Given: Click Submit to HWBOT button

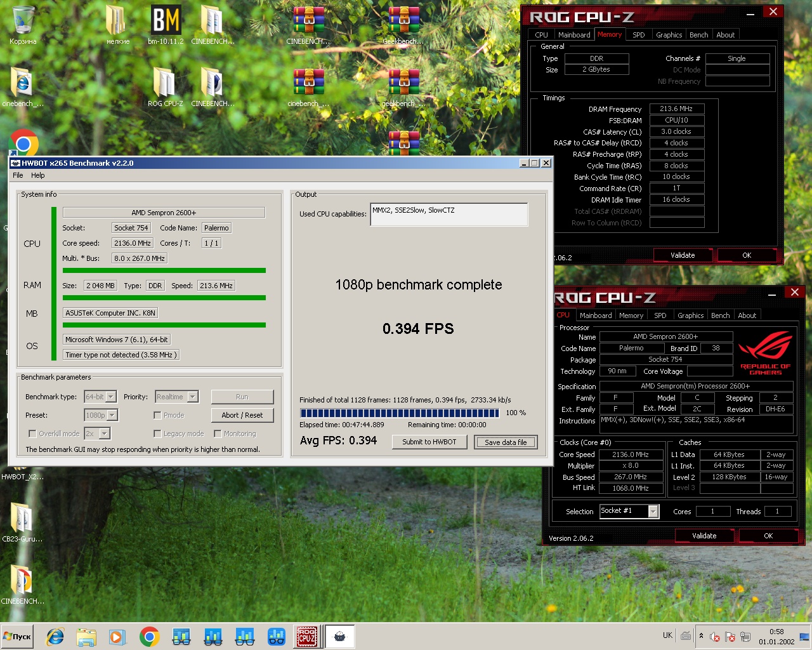Looking at the screenshot, I should click(429, 442).
